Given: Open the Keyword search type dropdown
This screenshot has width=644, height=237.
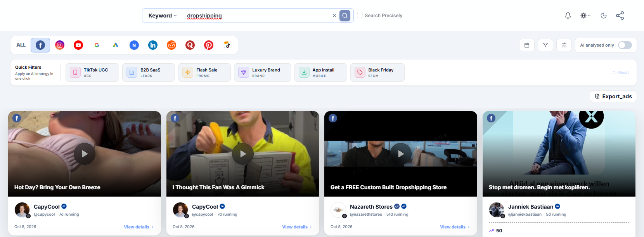Looking at the screenshot, I should coord(163,16).
